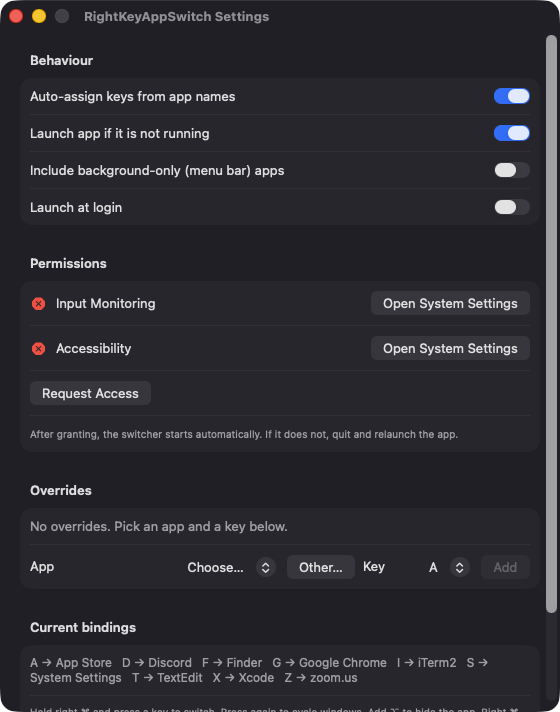The image size is (560, 712).
Task: Open System Settings for Input Monitoring
Action: point(450,303)
